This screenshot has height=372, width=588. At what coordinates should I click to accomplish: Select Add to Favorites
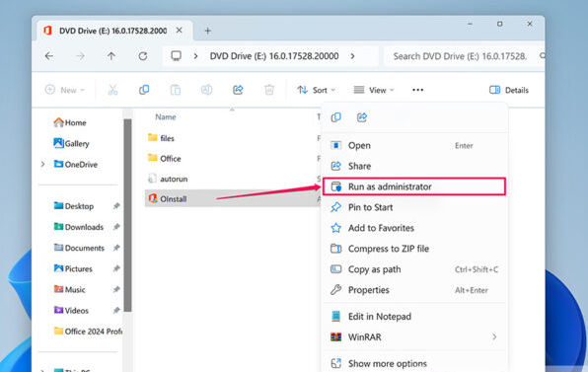(414, 228)
